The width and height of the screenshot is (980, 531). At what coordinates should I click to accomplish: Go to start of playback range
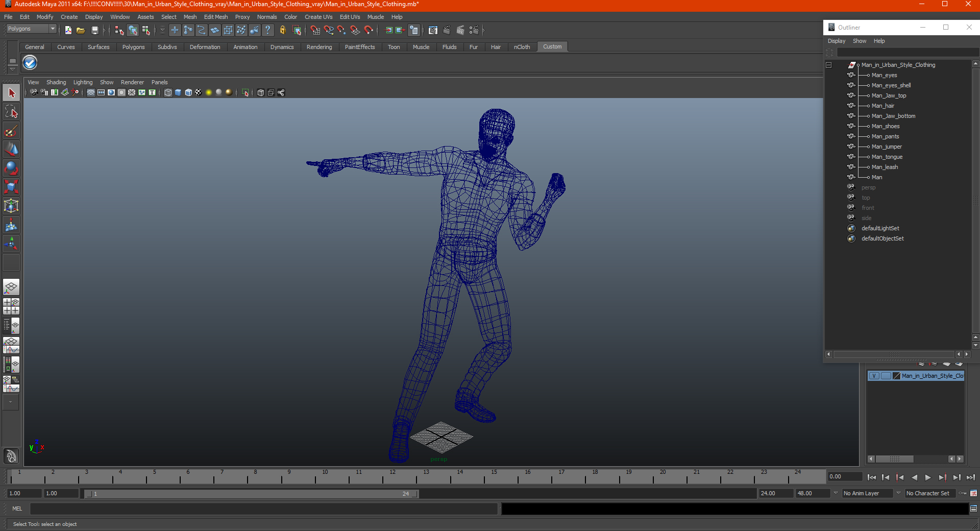tap(872, 477)
